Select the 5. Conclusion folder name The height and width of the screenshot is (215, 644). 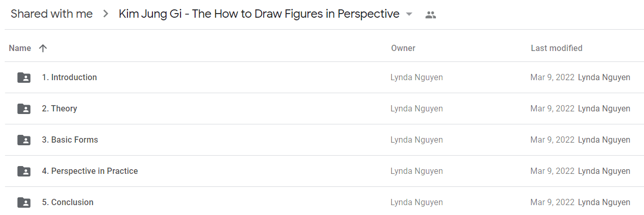click(x=68, y=202)
